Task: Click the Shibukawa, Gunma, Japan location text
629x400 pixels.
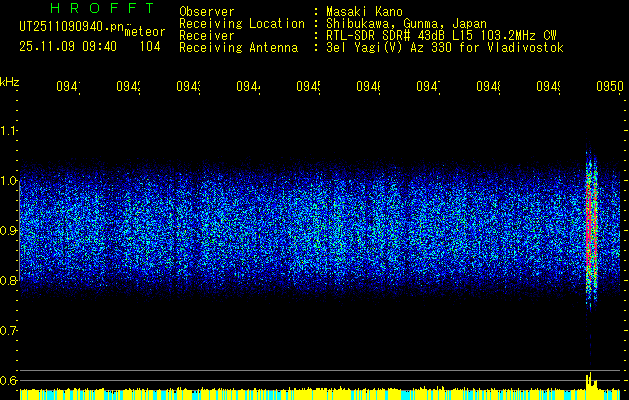Action: tap(406, 24)
